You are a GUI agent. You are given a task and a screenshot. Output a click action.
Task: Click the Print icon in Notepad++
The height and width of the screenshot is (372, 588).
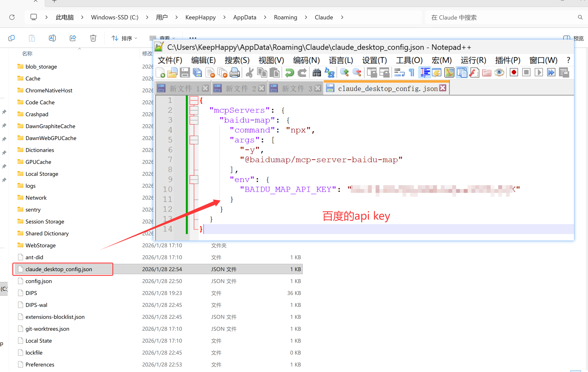click(x=235, y=73)
